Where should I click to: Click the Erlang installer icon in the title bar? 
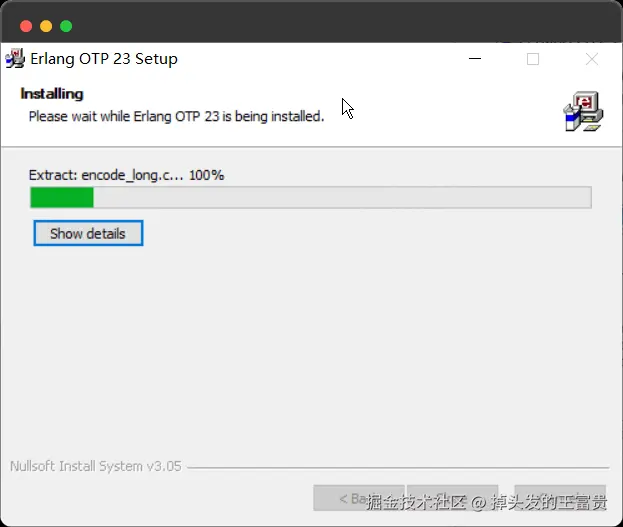coord(15,58)
